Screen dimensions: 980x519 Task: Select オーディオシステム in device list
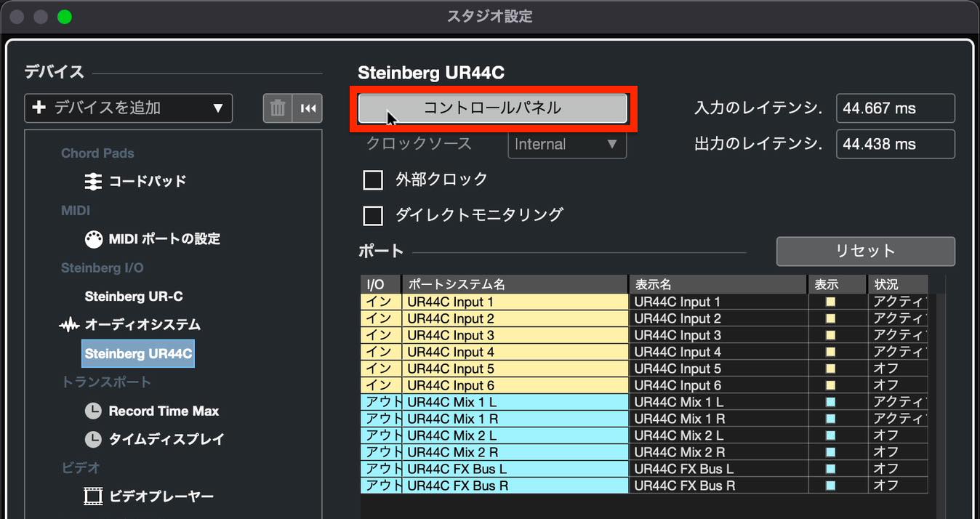click(142, 325)
